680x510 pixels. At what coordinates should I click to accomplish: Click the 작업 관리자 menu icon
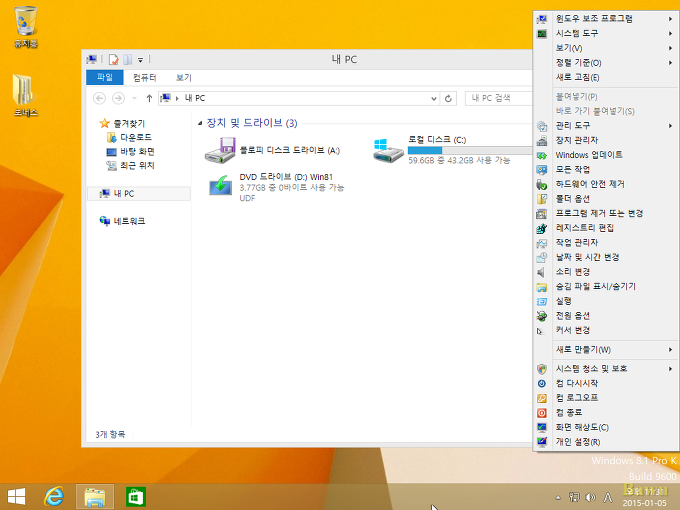[542, 243]
